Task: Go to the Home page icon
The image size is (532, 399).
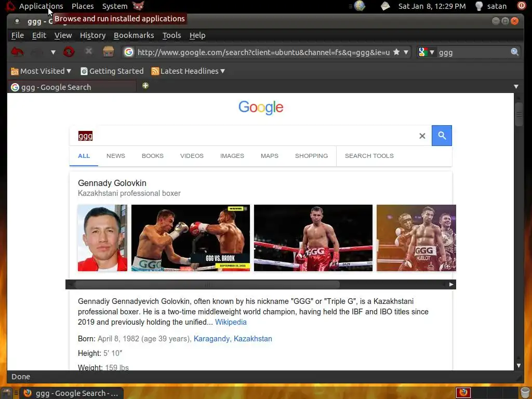Action: (x=108, y=52)
